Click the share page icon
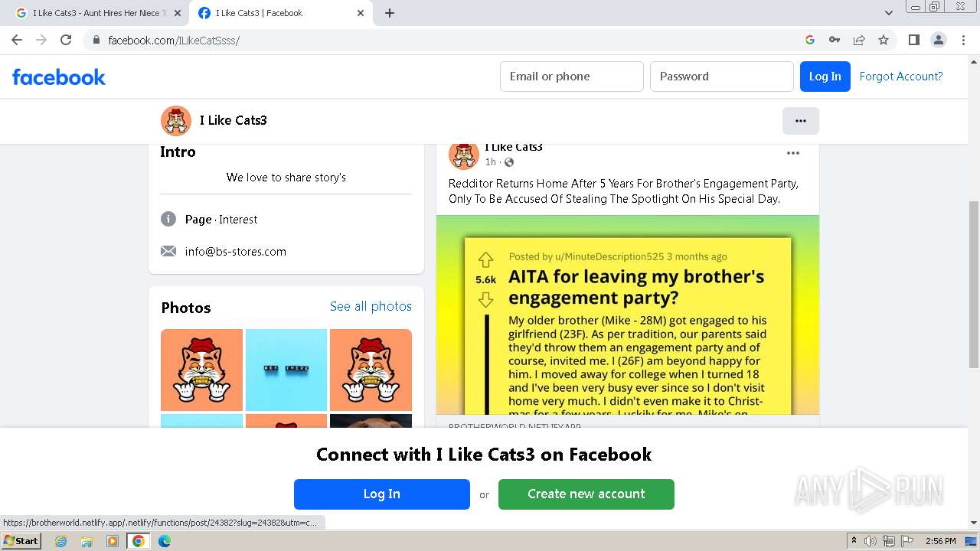The height and width of the screenshot is (551, 980). click(x=859, y=40)
